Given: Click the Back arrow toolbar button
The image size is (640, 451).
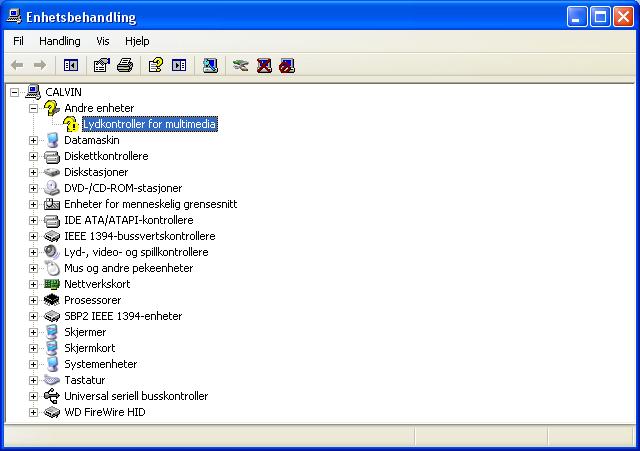Looking at the screenshot, I should (x=17, y=65).
